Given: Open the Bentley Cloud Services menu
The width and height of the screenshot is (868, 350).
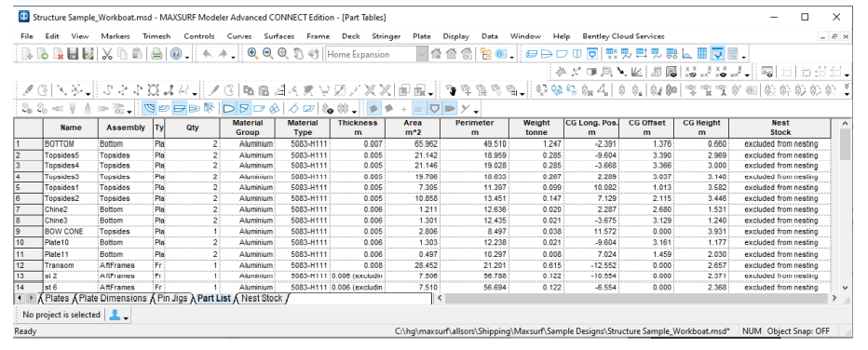Looking at the screenshot, I should click(x=623, y=36).
